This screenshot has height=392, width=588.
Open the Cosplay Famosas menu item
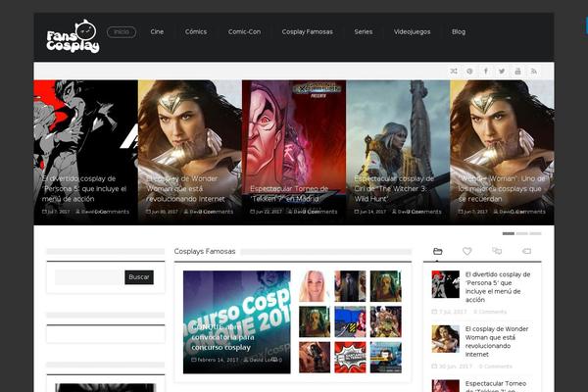[x=307, y=32]
